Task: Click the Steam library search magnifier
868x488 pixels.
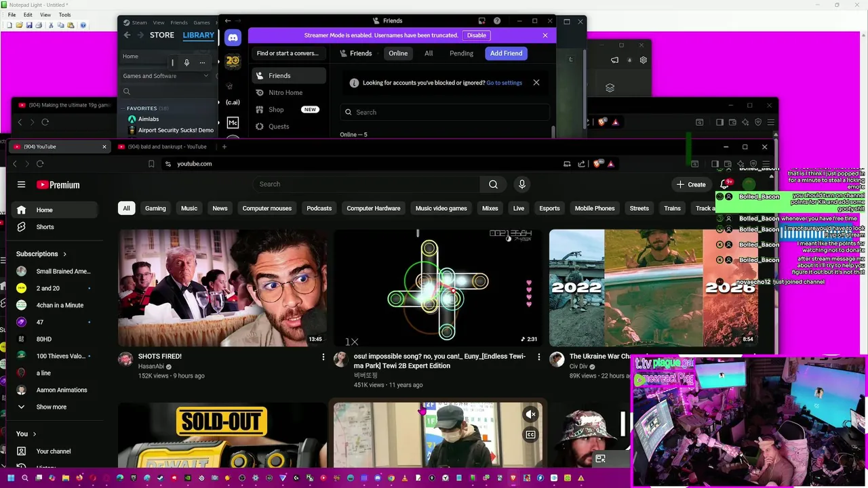Action: pos(127,91)
